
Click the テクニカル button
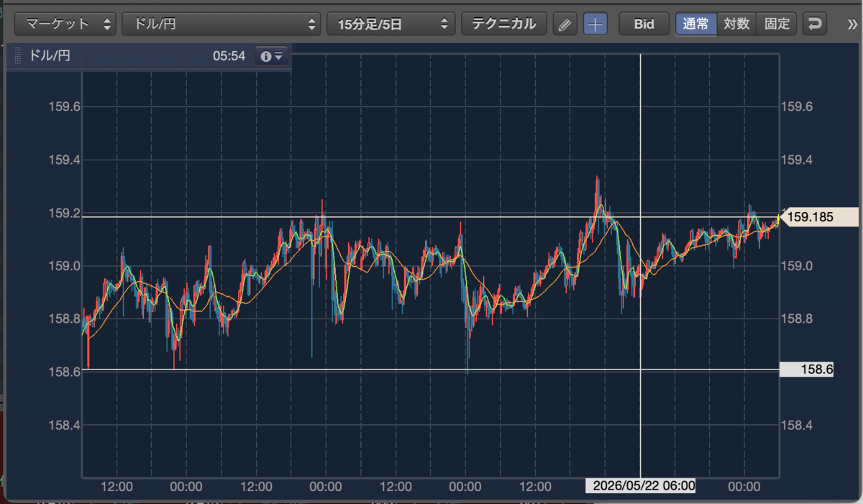tap(503, 24)
